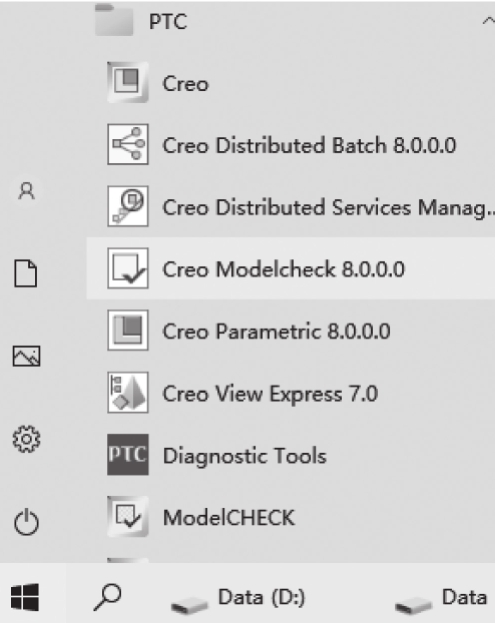Click the PTC Diagnostic Tools logo icon
The height and width of the screenshot is (623, 495).
coord(128,455)
